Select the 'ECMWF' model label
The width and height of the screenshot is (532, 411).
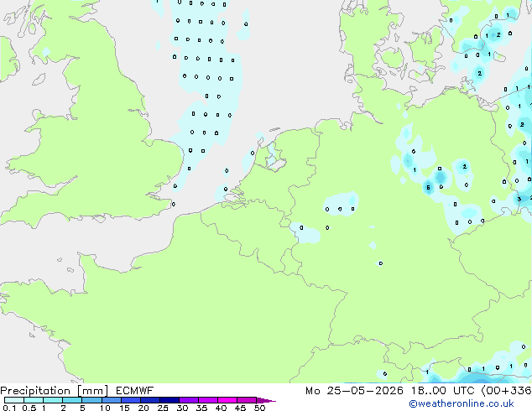[x=135, y=391]
